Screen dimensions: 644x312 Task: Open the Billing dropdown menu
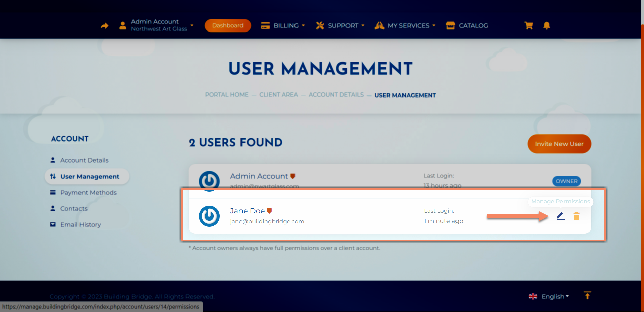[x=283, y=26]
